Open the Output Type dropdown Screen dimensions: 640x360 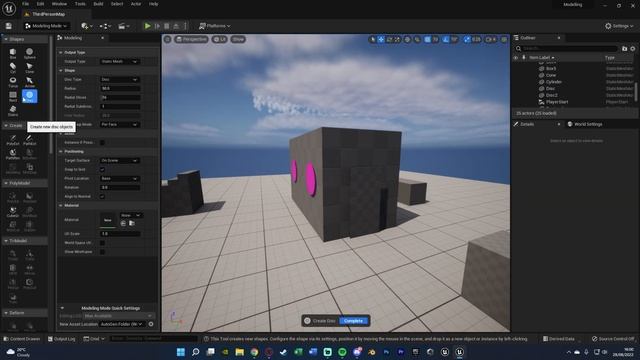[x=120, y=61]
